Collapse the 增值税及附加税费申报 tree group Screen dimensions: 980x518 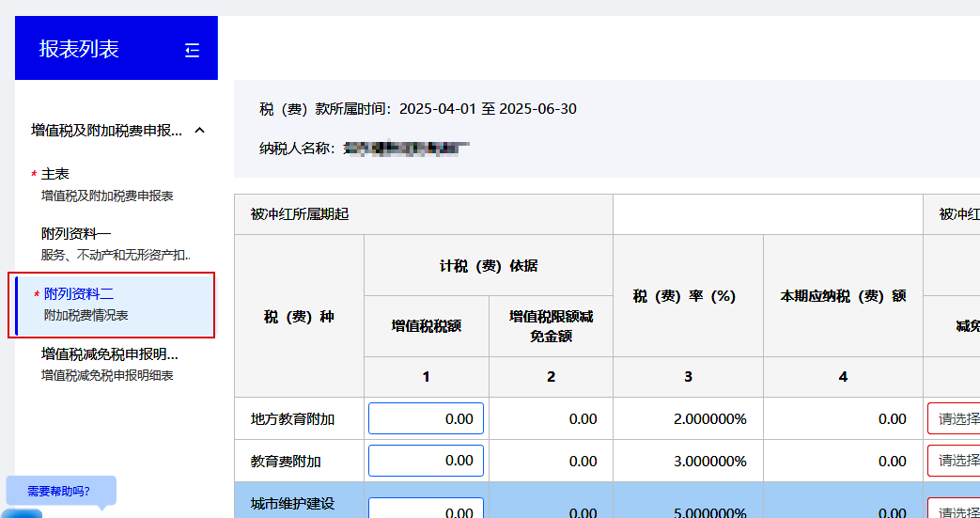click(199, 130)
